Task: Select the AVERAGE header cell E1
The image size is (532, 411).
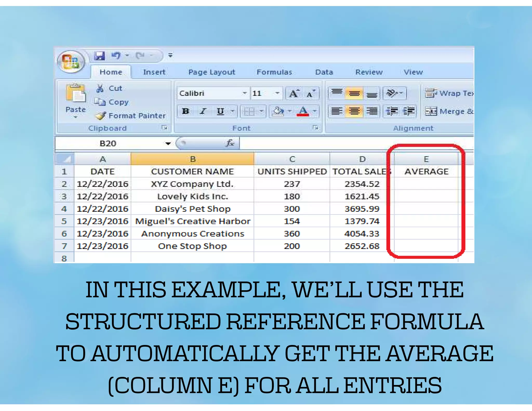Action: (x=426, y=171)
